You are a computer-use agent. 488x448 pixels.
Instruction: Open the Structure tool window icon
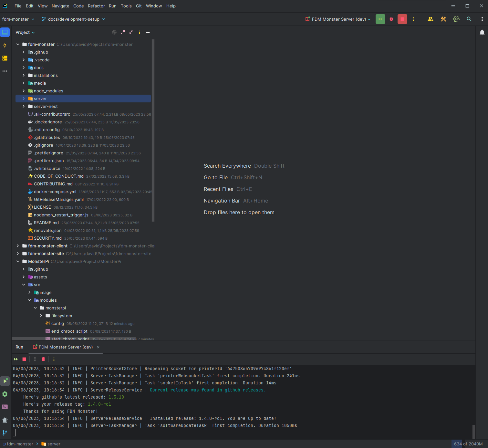(5, 58)
